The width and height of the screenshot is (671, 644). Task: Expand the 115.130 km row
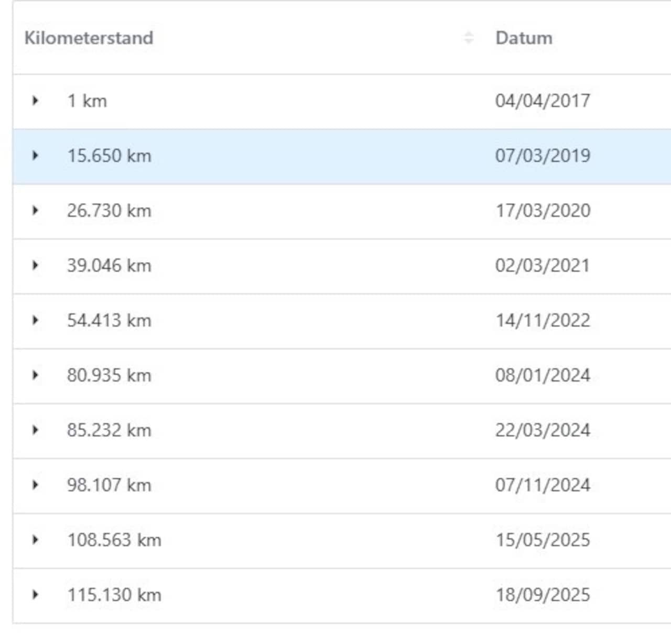click(35, 595)
